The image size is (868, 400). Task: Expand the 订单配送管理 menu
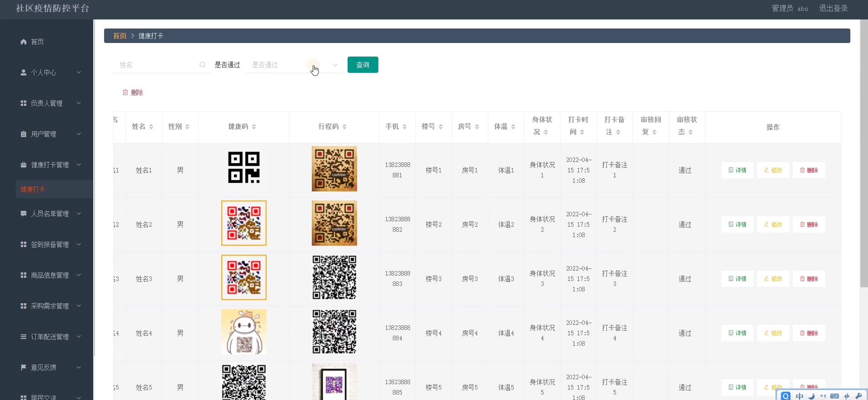click(x=79, y=337)
